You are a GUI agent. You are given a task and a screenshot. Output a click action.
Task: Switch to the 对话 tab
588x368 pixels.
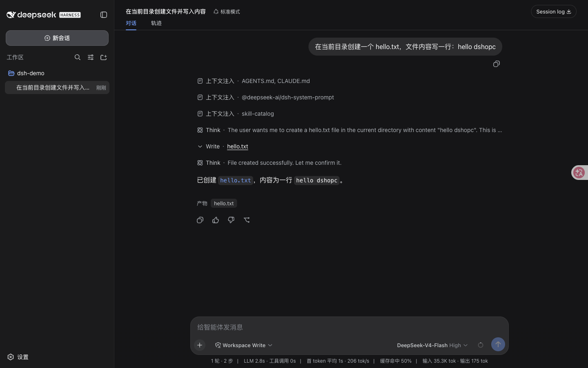(x=131, y=23)
